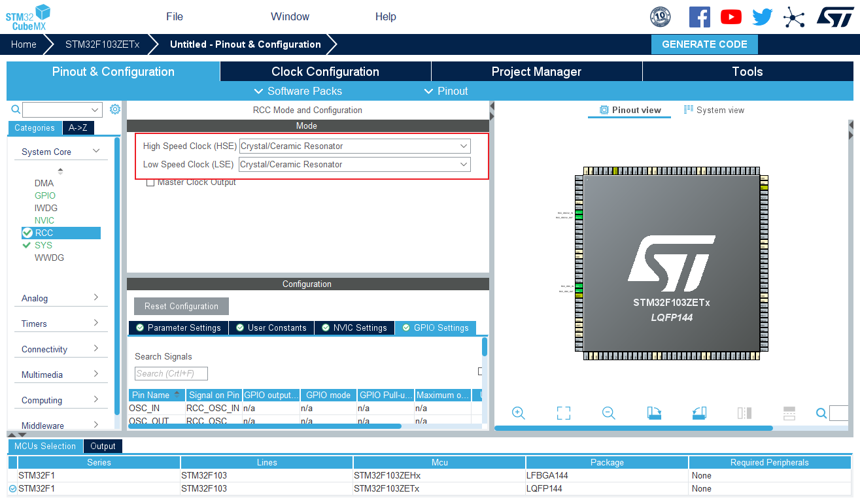Click the vertical split view icon
Screen dimensions: 860x504
click(x=744, y=413)
